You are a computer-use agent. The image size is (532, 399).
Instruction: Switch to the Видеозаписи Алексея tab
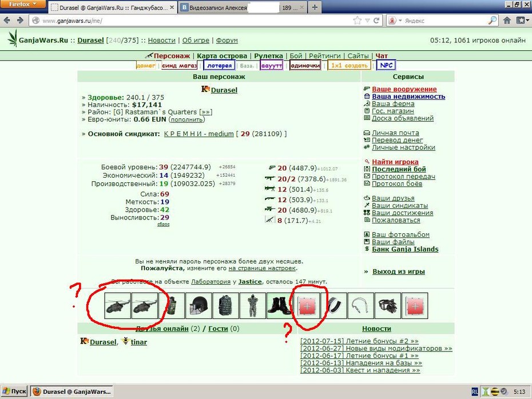click(242, 7)
